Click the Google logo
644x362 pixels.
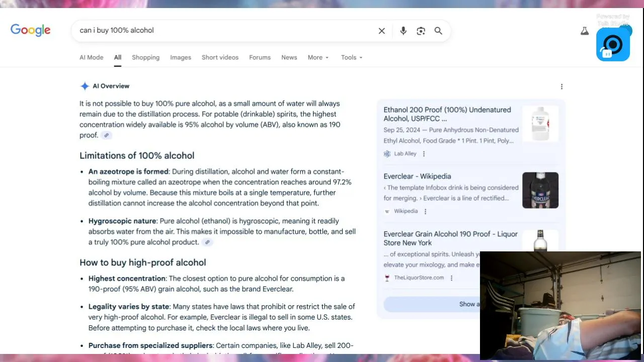(31, 30)
